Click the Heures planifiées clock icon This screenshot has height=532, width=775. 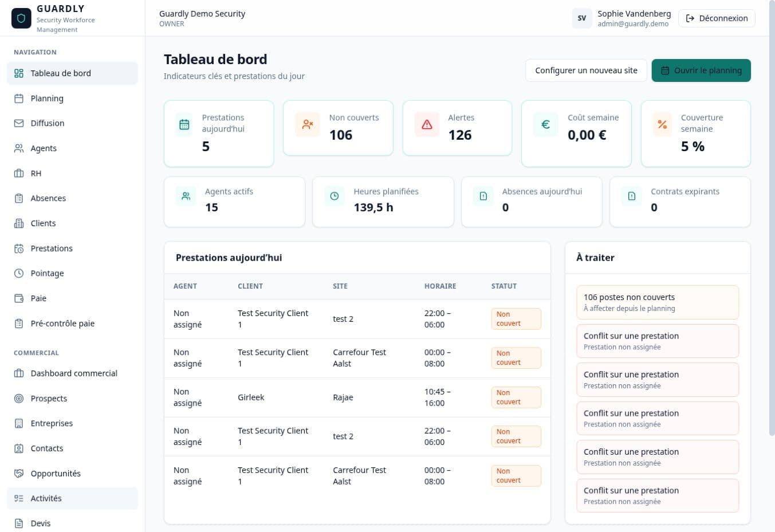335,196
